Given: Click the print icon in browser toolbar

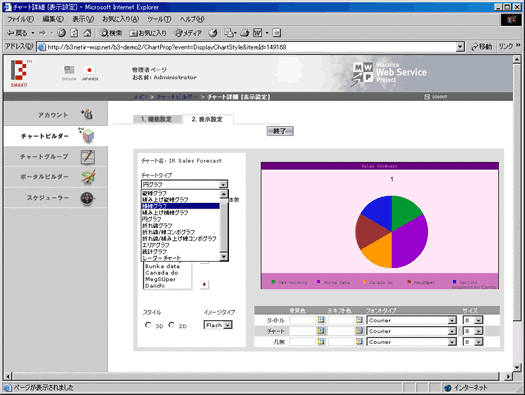Looking at the screenshot, I should (245, 33).
